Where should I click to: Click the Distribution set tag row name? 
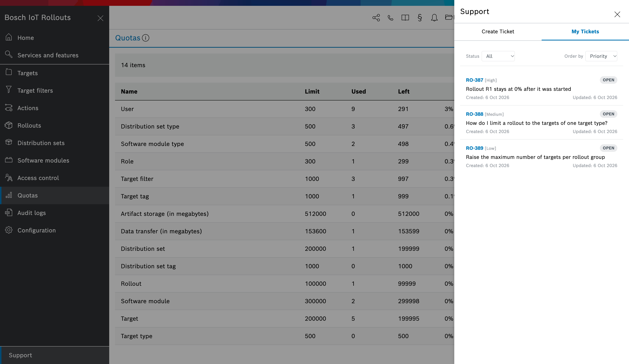148,266
